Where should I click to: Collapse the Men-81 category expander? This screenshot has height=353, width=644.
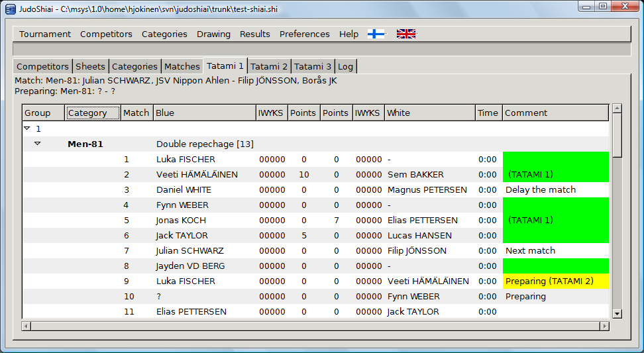pyautogui.click(x=38, y=144)
